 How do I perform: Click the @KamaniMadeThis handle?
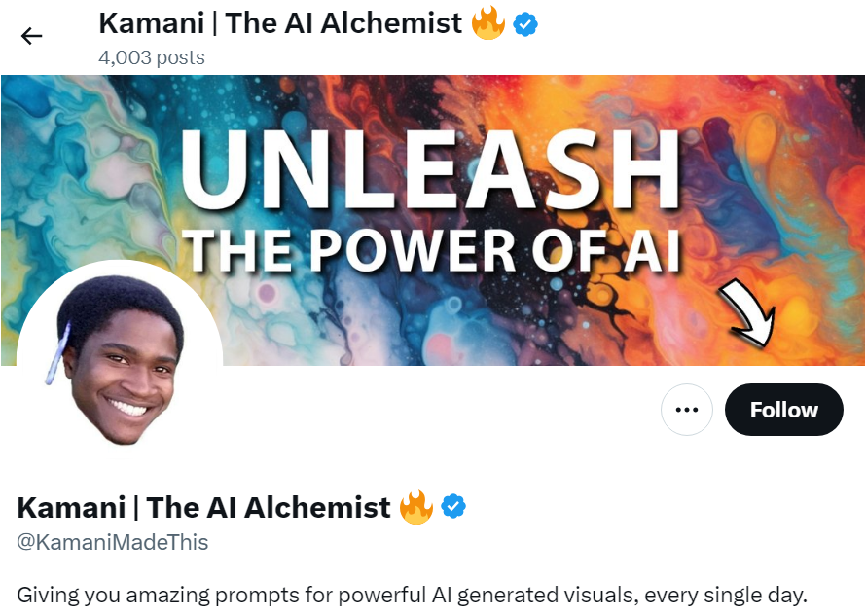pyautogui.click(x=113, y=542)
